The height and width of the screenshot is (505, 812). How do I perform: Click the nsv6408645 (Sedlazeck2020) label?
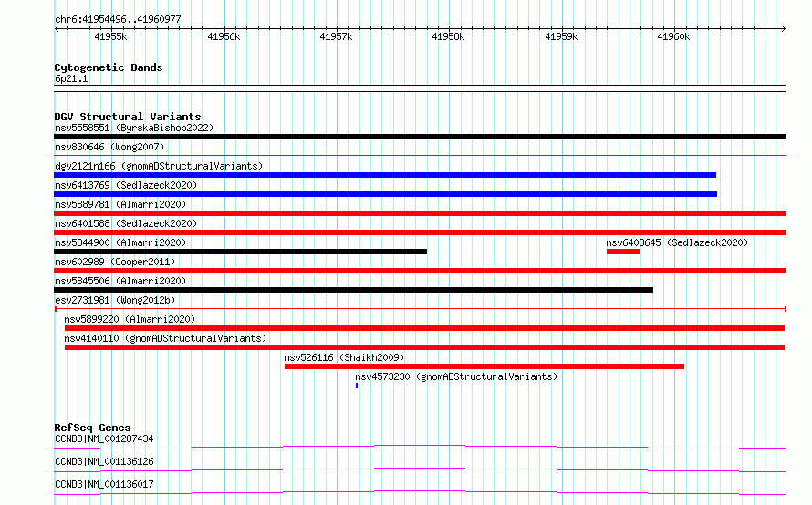tap(677, 242)
